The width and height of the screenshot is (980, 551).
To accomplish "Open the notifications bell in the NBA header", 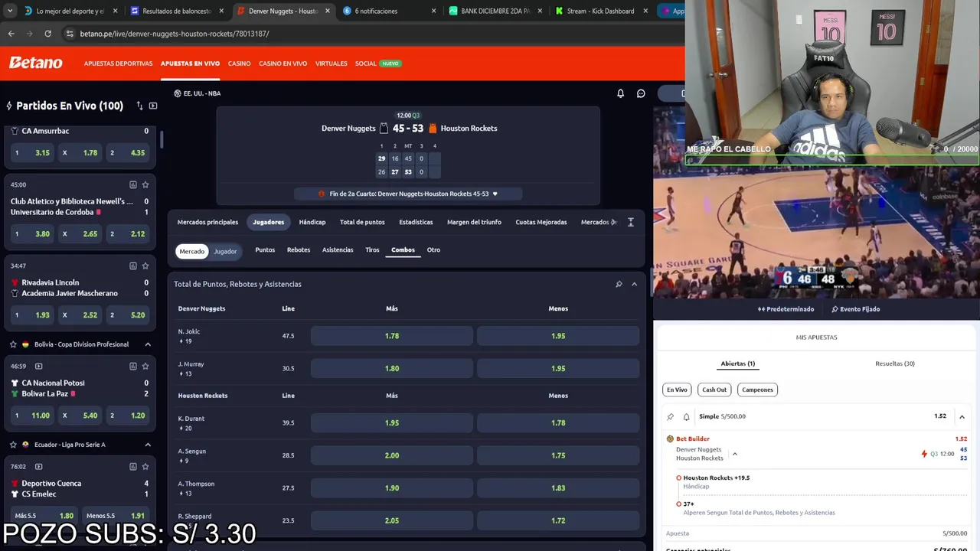I will point(621,93).
